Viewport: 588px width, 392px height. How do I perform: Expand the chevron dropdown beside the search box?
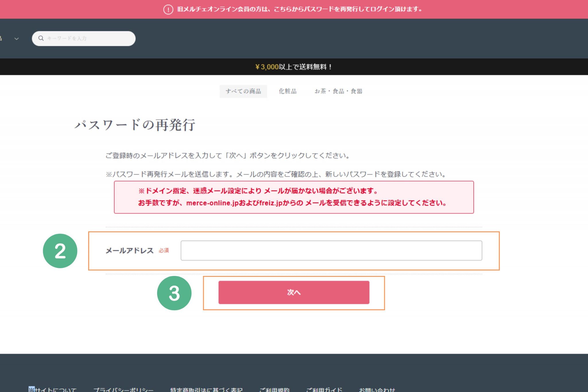pyautogui.click(x=16, y=39)
